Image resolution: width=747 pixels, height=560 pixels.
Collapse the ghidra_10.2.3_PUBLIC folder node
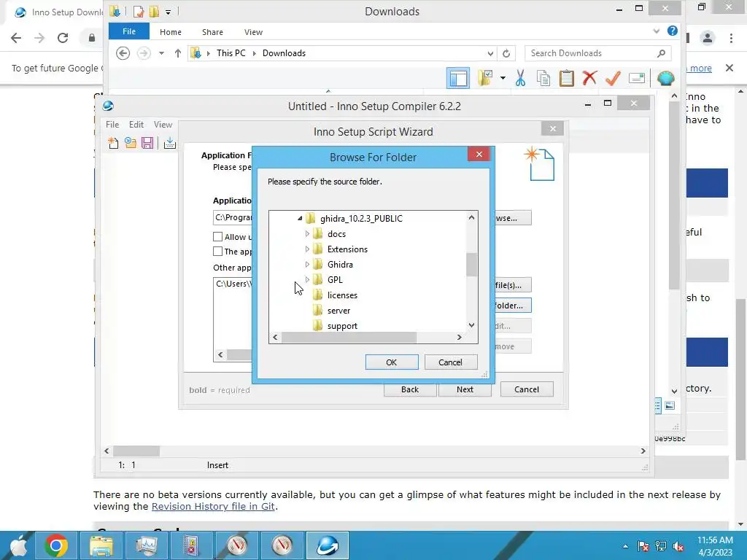coord(300,219)
